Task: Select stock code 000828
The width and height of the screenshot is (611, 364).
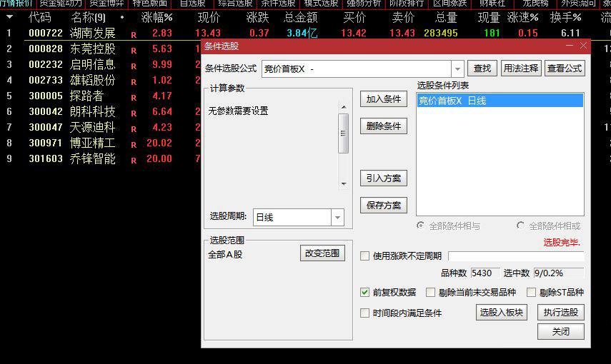Action: (46, 49)
